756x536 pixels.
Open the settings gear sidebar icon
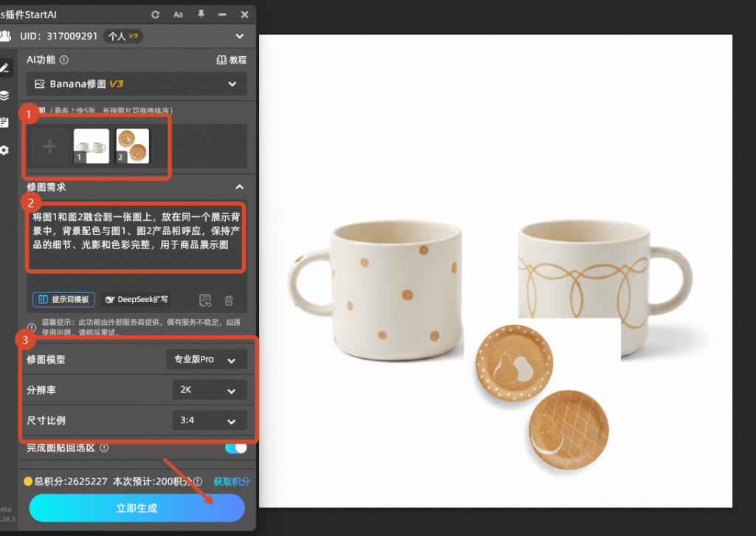pyautogui.click(x=5, y=151)
